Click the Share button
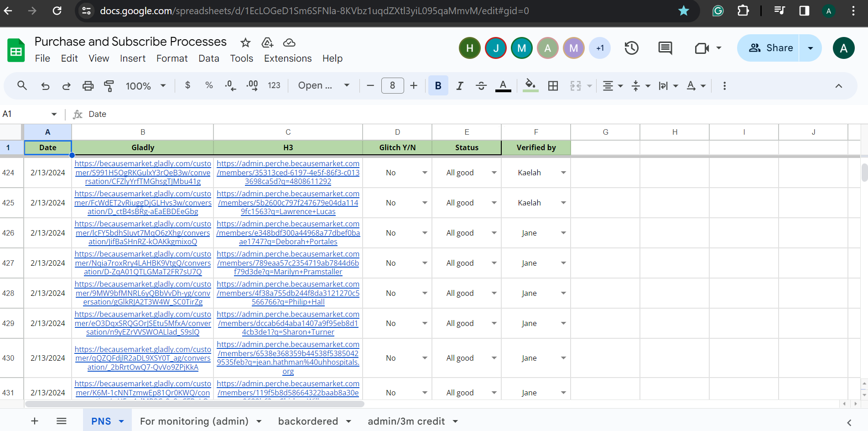868x431 pixels. [770, 48]
